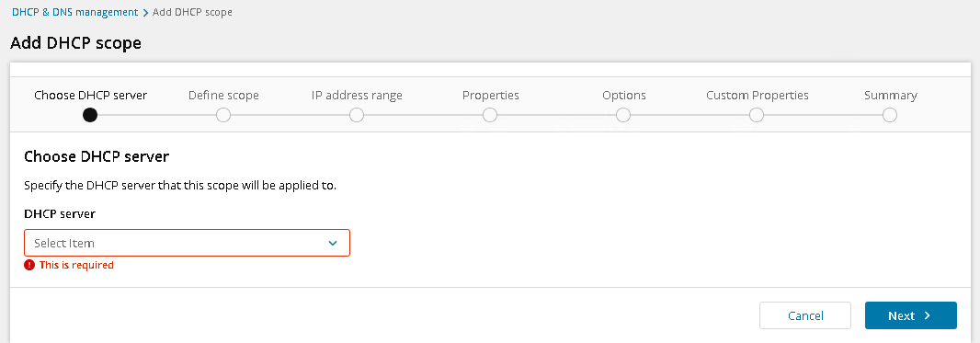
Task: Click the breadcrumb chevron separator
Action: [145, 13]
